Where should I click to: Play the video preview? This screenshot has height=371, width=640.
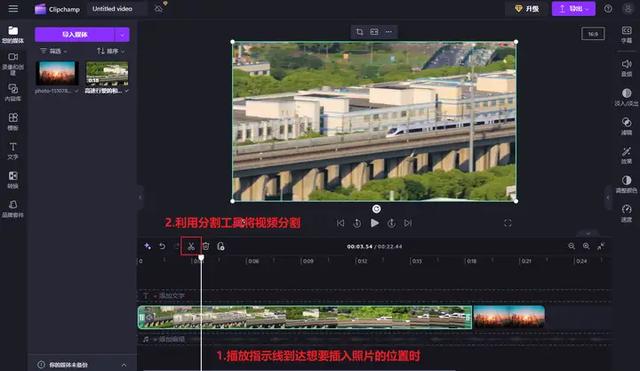[374, 223]
